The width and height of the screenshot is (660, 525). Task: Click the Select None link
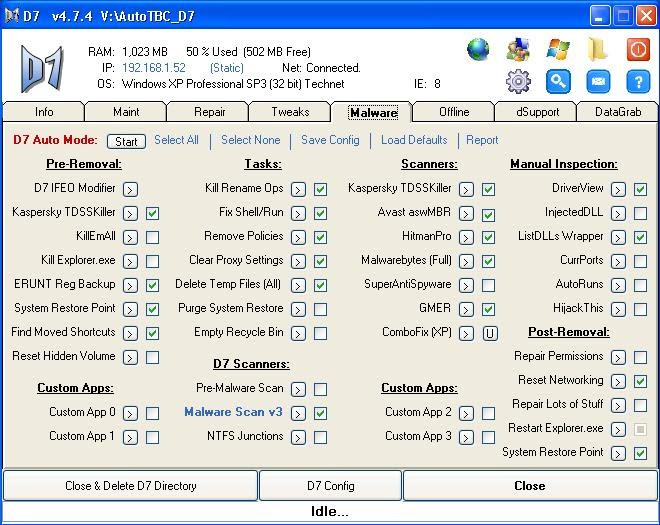tap(250, 140)
